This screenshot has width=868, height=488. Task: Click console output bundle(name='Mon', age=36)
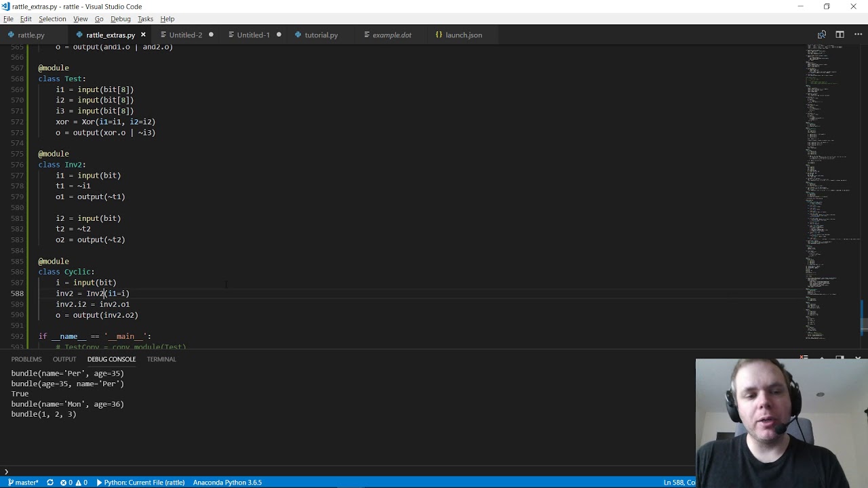pyautogui.click(x=67, y=404)
